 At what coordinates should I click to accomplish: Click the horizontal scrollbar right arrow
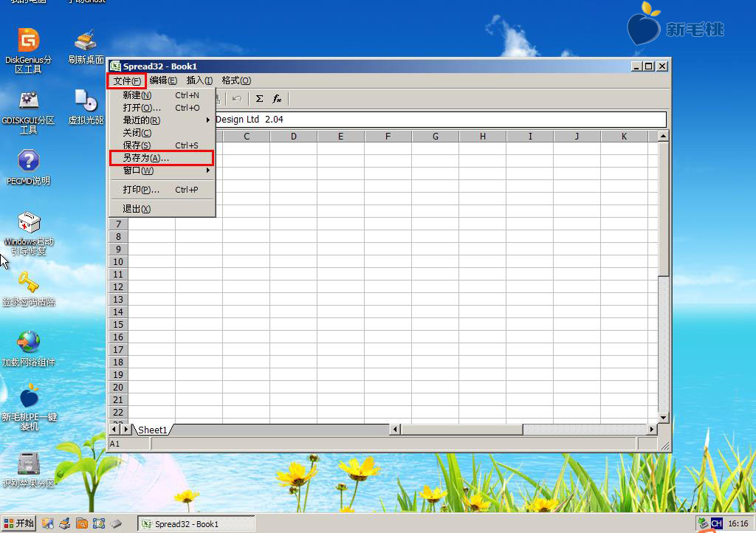652,429
